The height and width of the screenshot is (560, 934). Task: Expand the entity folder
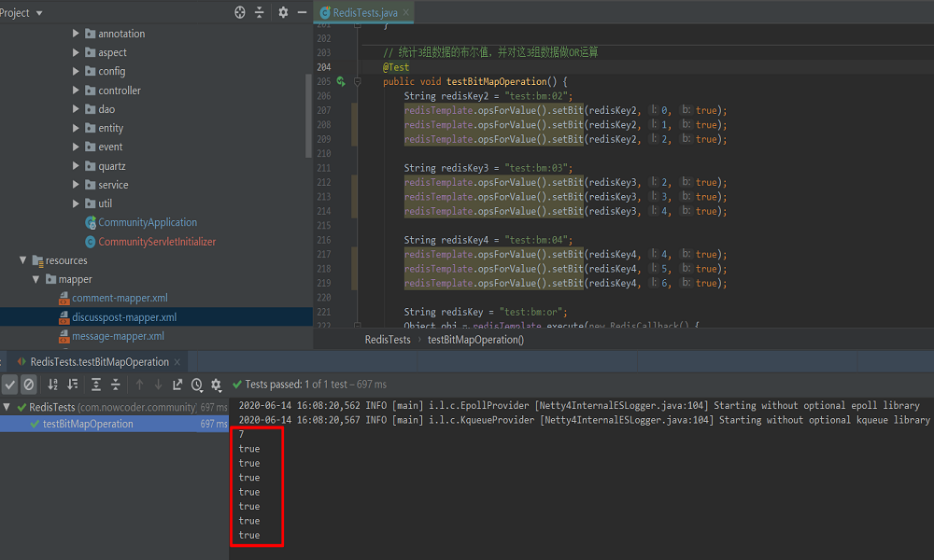tap(76, 128)
